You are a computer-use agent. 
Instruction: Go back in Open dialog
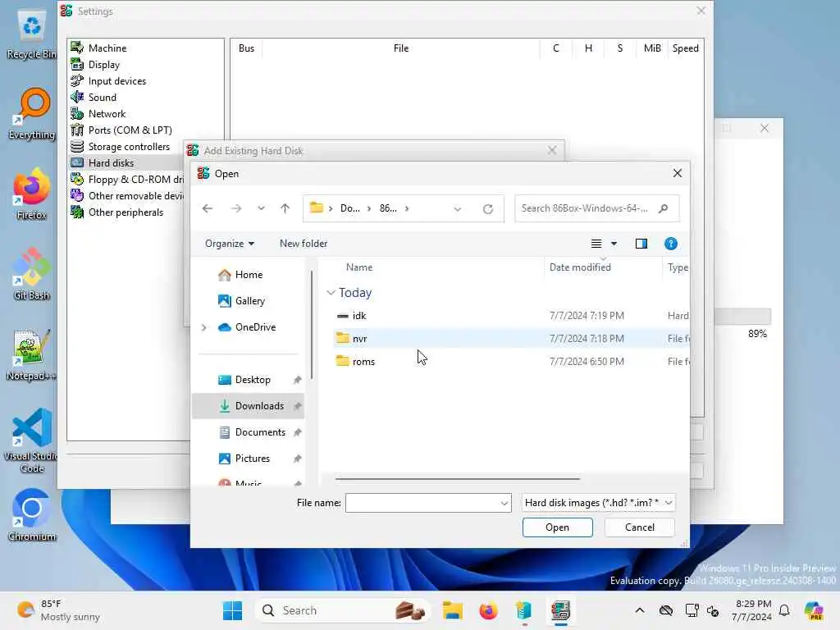point(208,208)
